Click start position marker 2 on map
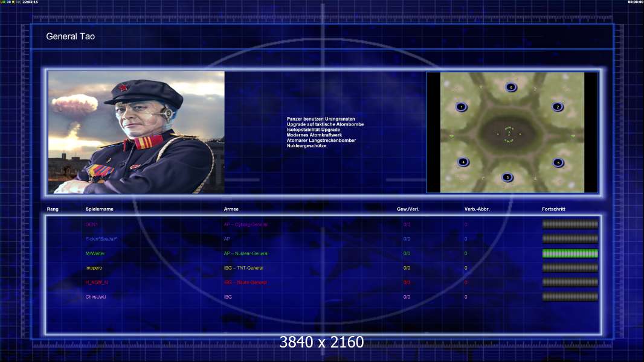Screen dimensions: 644x362 click(558, 107)
